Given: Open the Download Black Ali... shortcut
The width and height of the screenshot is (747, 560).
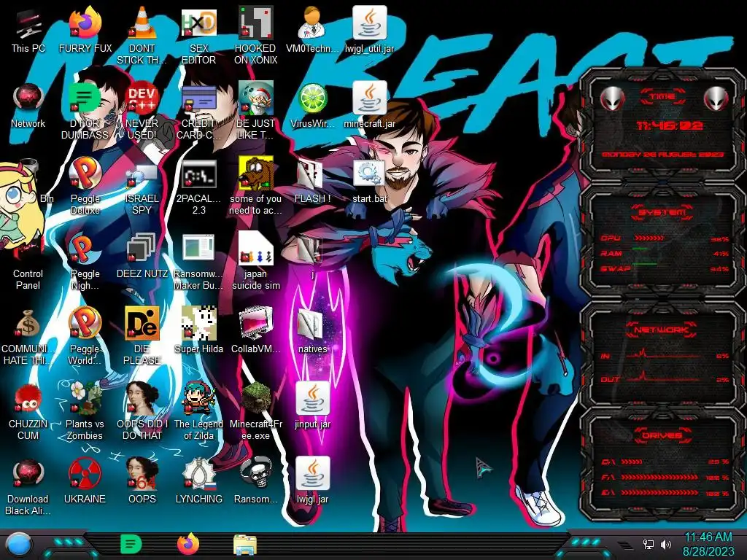Looking at the screenshot, I should coord(28,486).
